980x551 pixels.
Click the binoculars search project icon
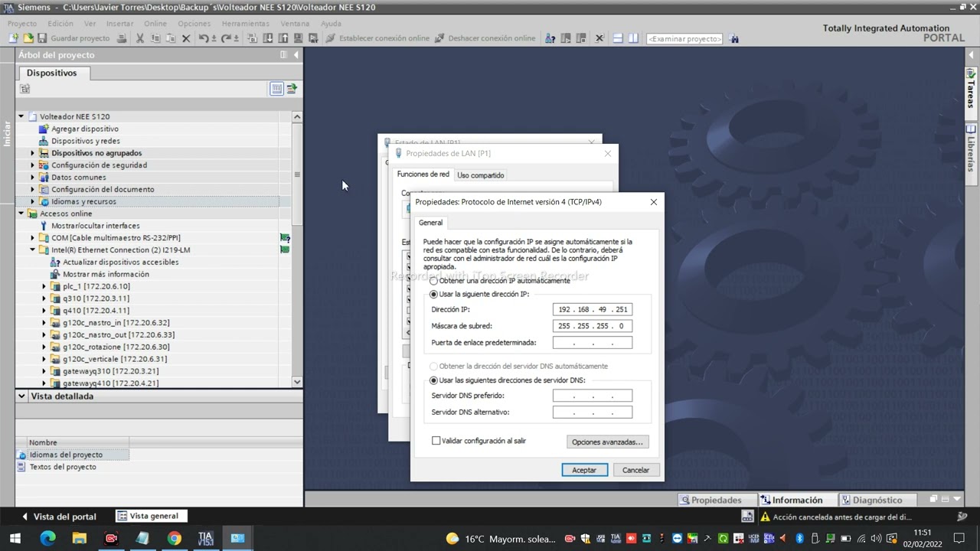pyautogui.click(x=734, y=38)
